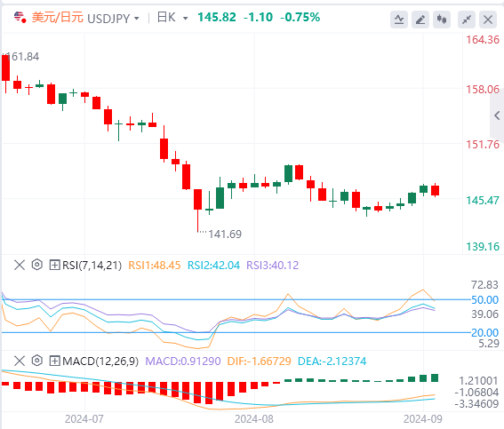Click the RSI(7,14,21) indicator label
The width and height of the screenshot is (504, 429).
pos(92,266)
